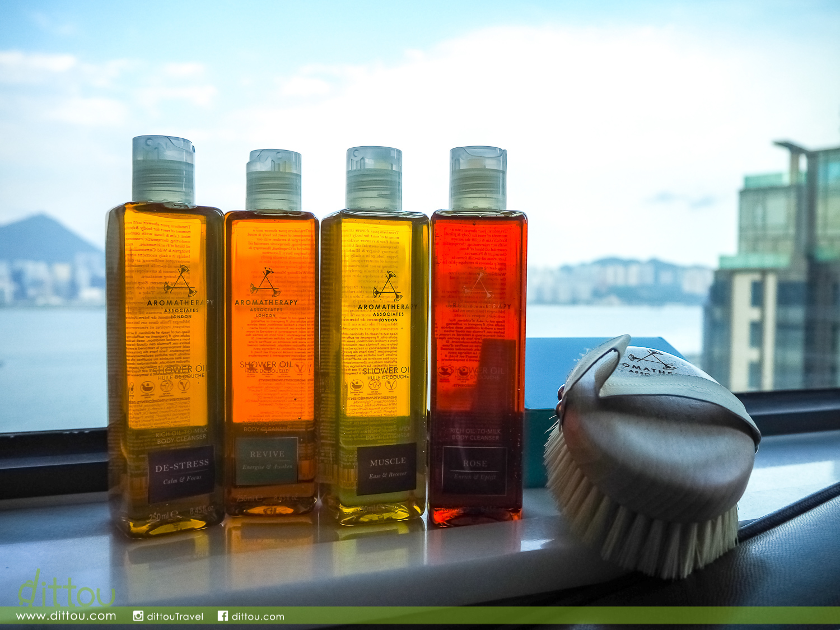Screen dimensions: 840x630
Task: Click the www.dittou.com footer text
Action: coord(66,616)
